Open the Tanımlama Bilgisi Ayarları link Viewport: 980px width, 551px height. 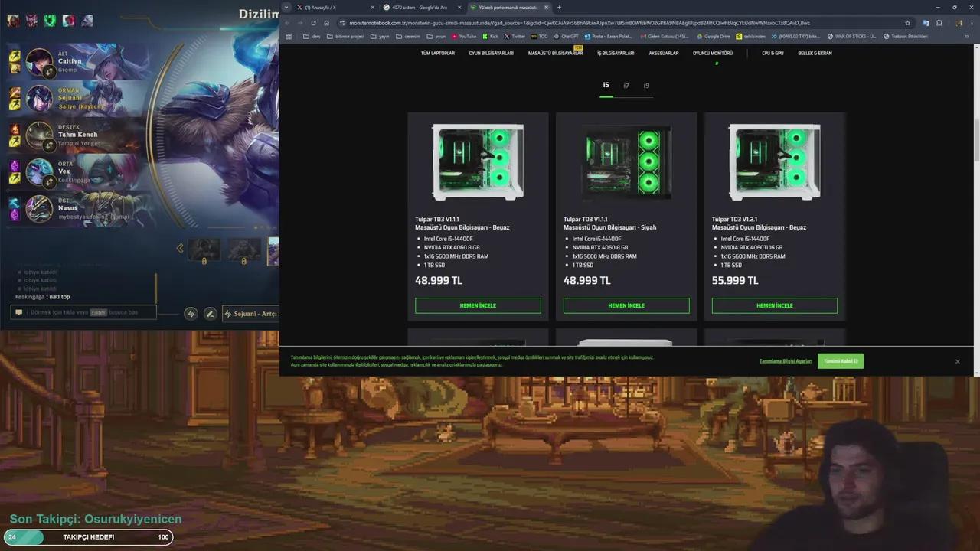[786, 361]
